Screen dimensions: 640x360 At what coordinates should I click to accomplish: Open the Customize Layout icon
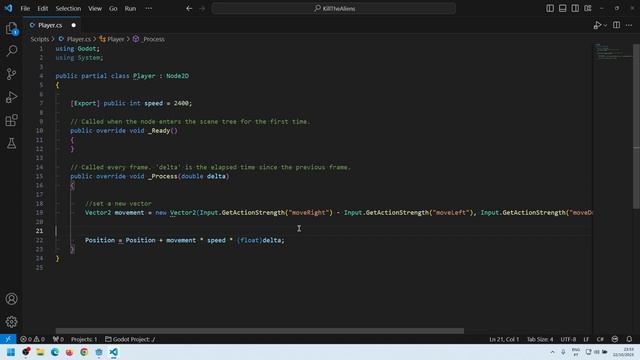pyautogui.click(x=588, y=8)
